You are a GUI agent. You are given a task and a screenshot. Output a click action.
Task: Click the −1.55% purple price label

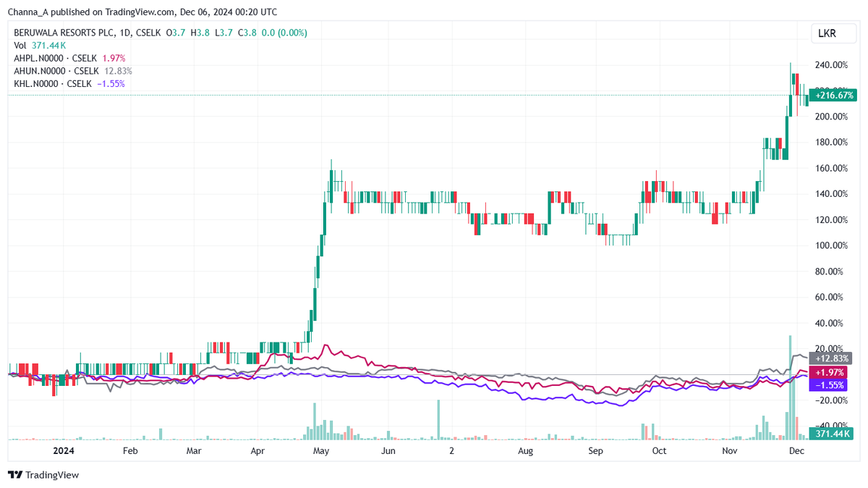829,384
